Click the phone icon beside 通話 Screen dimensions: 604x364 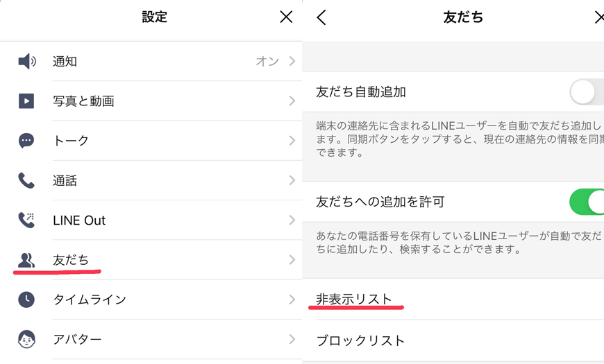click(x=26, y=181)
